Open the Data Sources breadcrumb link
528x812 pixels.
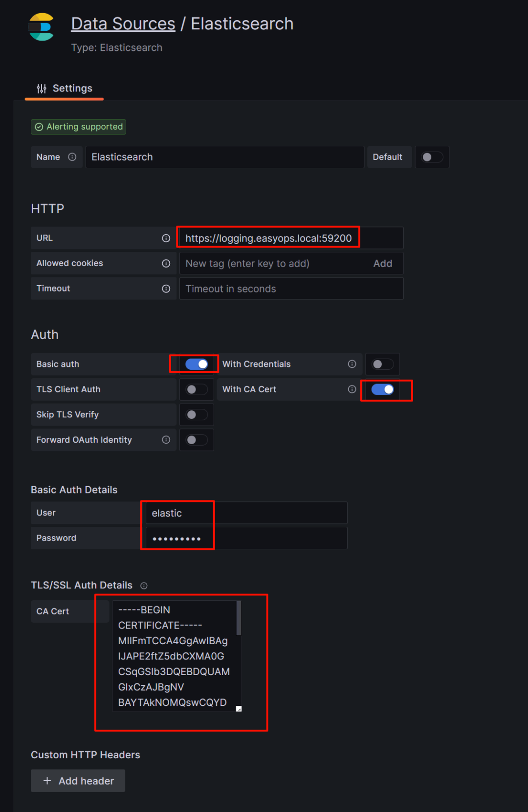tap(123, 23)
